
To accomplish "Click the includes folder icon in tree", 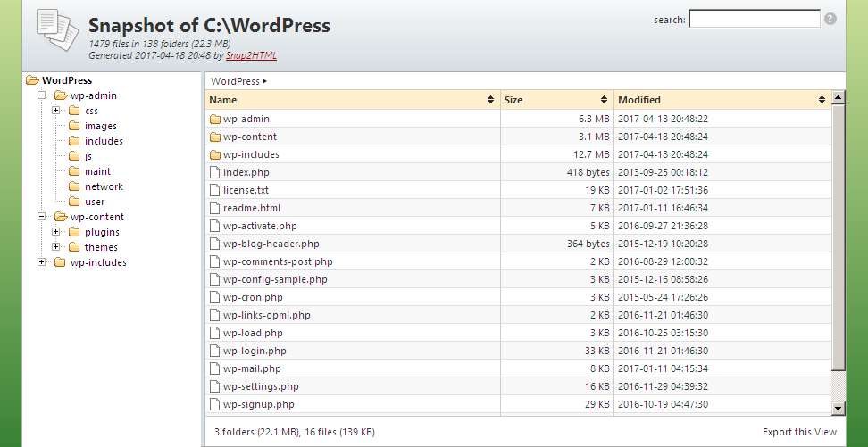I will tap(75, 141).
